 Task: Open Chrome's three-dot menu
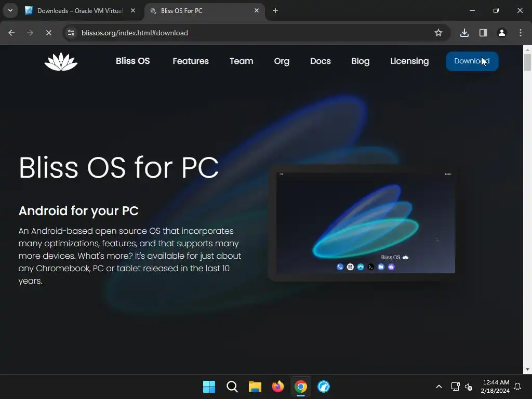[x=521, y=33]
